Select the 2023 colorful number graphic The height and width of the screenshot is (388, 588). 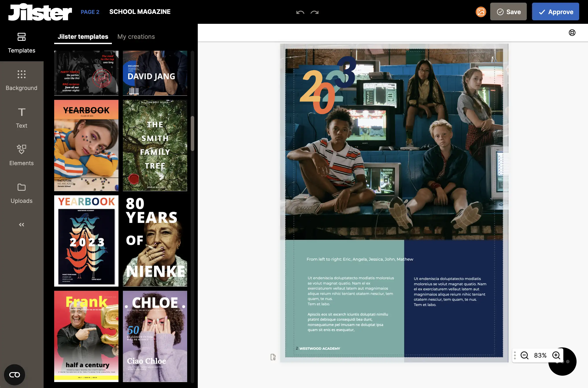click(x=328, y=85)
